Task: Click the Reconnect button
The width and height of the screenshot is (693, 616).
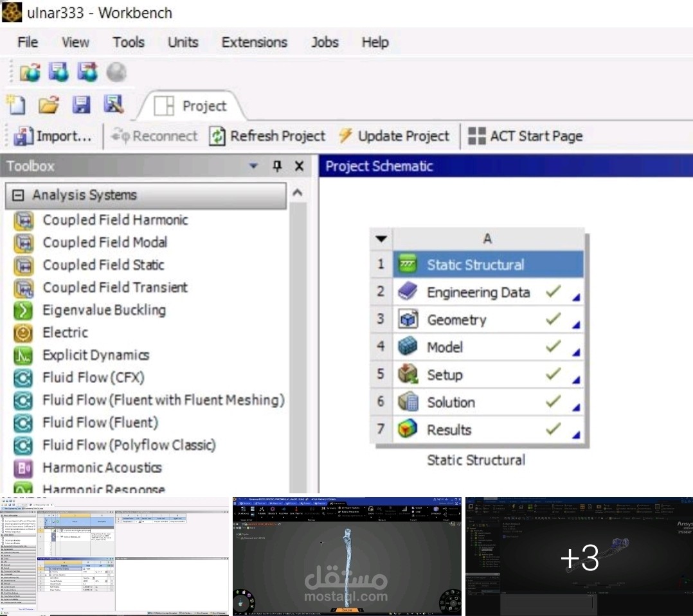Action: [x=154, y=136]
